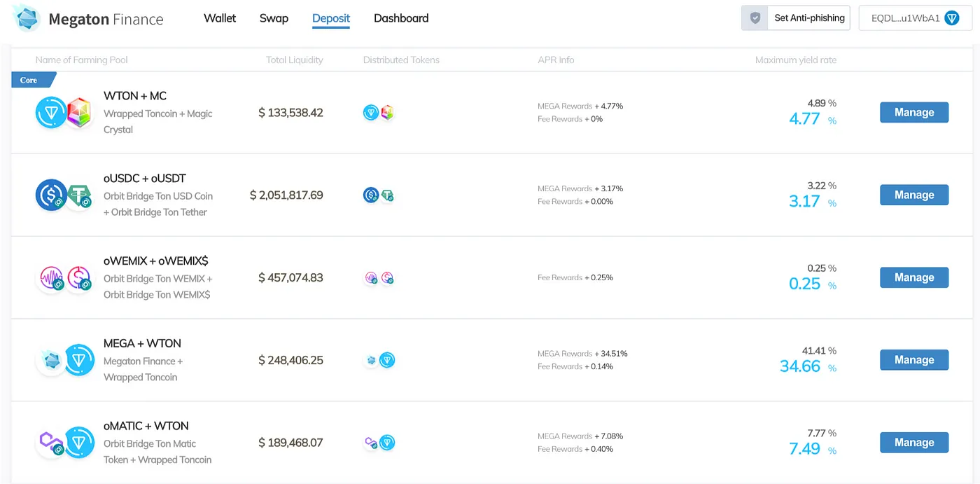
Task: Click small Magic Crystal distributed token icon
Action: (387, 112)
